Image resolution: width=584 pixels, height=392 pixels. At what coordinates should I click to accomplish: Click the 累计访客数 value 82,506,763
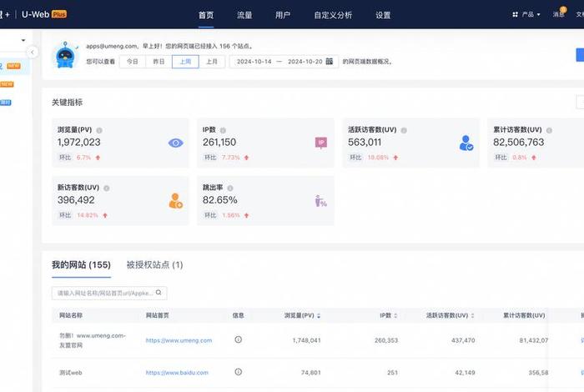click(518, 143)
